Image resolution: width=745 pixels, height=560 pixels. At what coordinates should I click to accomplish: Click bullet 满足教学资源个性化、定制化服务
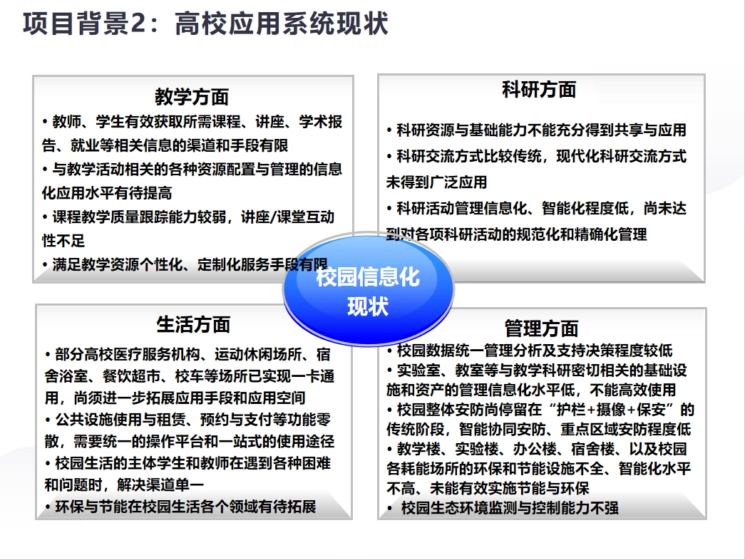[x=185, y=264]
